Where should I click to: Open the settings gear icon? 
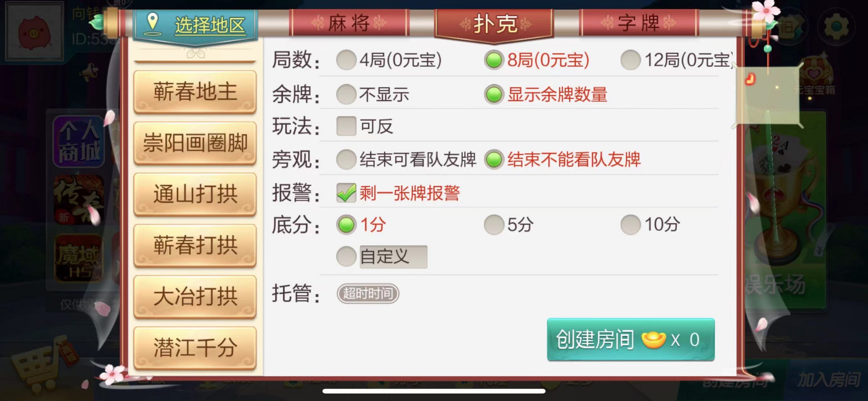point(836,26)
